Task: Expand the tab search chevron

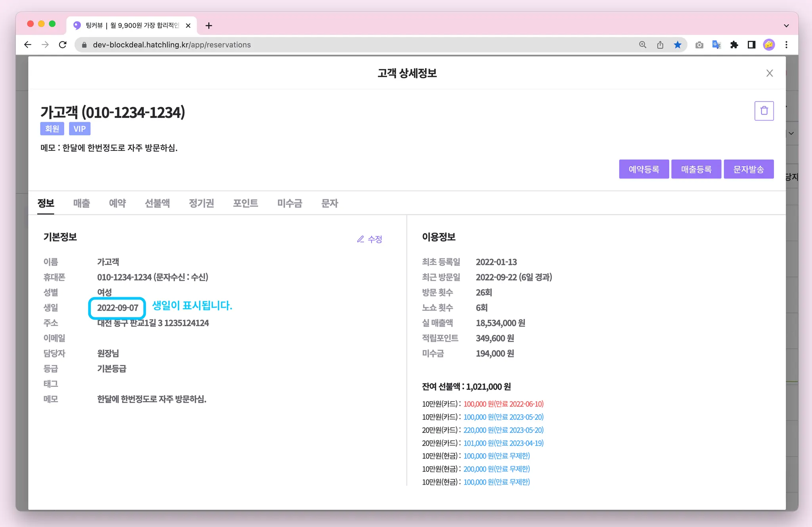Action: point(786,26)
